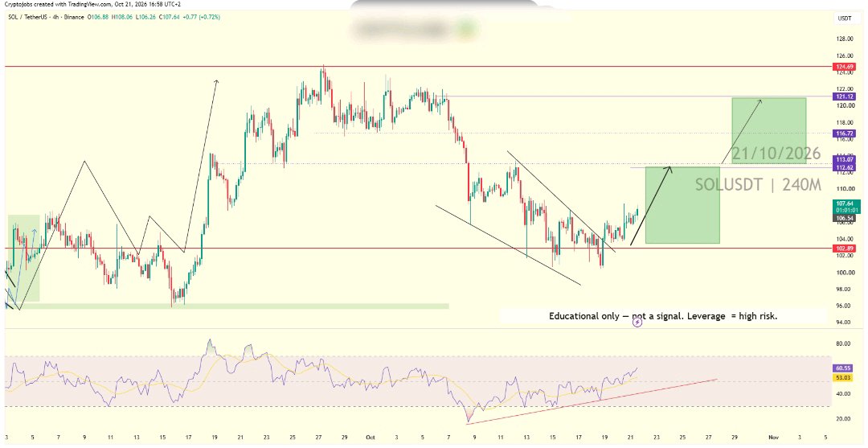Click the O106.88 open value in the header
This screenshot has height=448, width=868.
click(x=99, y=17)
